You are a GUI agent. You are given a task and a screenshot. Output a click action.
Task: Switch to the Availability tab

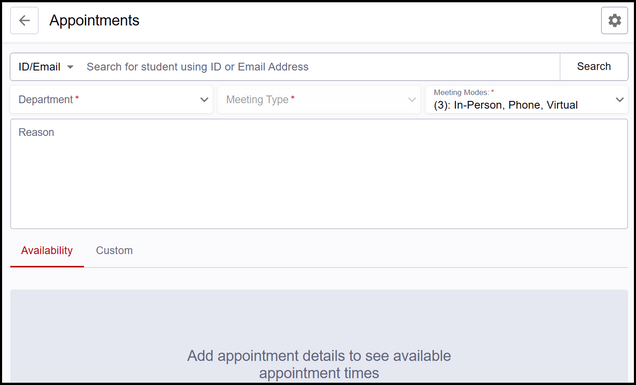47,251
